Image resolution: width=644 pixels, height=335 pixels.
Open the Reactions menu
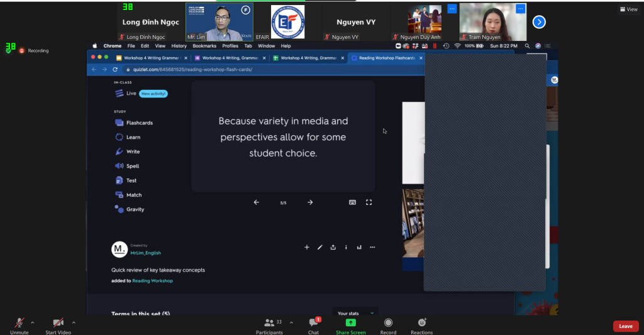click(422, 326)
